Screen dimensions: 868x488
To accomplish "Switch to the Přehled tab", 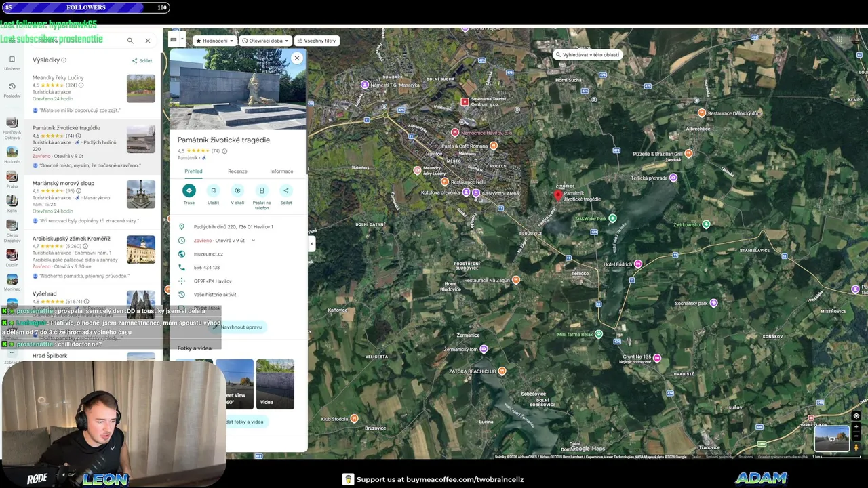I will tap(193, 171).
